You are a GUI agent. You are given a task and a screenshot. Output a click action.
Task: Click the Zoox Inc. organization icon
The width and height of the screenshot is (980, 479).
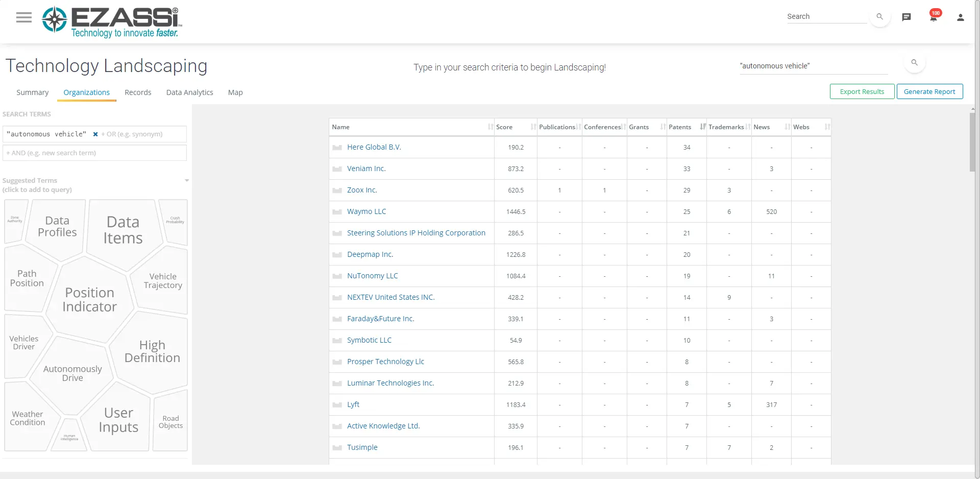point(337,190)
